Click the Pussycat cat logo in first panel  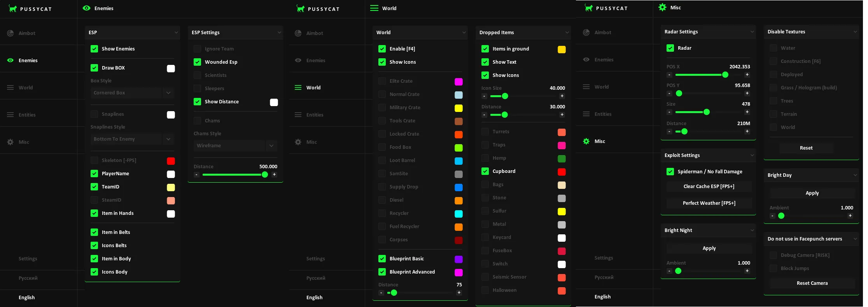coord(13,9)
